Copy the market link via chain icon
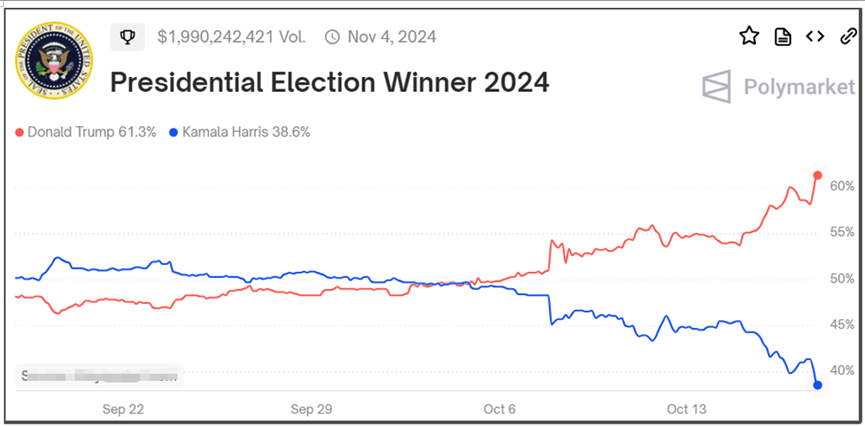The width and height of the screenshot is (865, 426). coord(847,37)
